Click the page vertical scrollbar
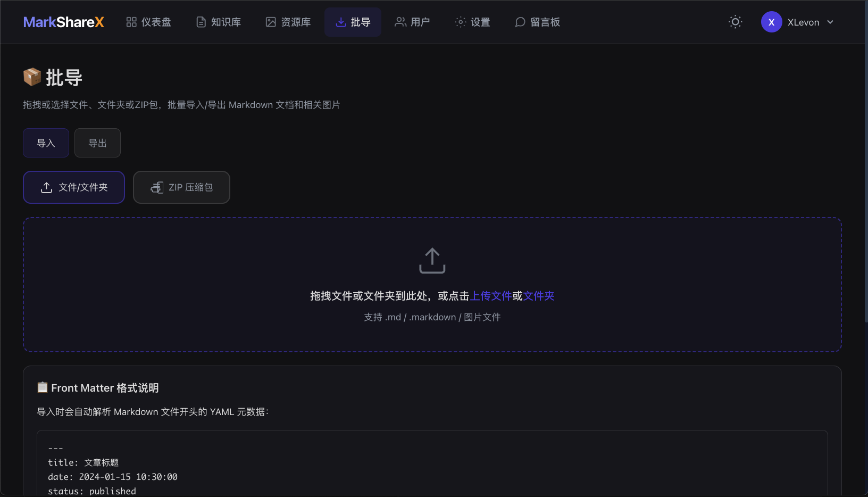This screenshot has height=497, width=868. 866,162
